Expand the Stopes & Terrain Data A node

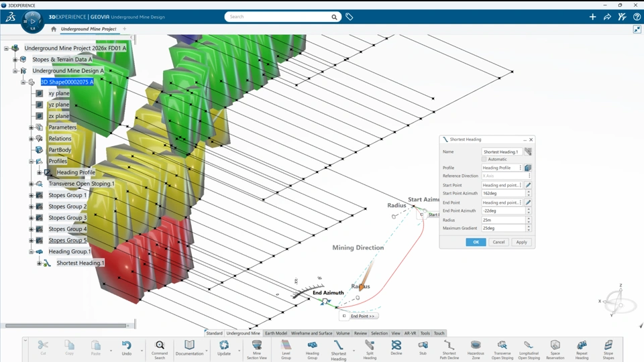[x=15, y=60]
